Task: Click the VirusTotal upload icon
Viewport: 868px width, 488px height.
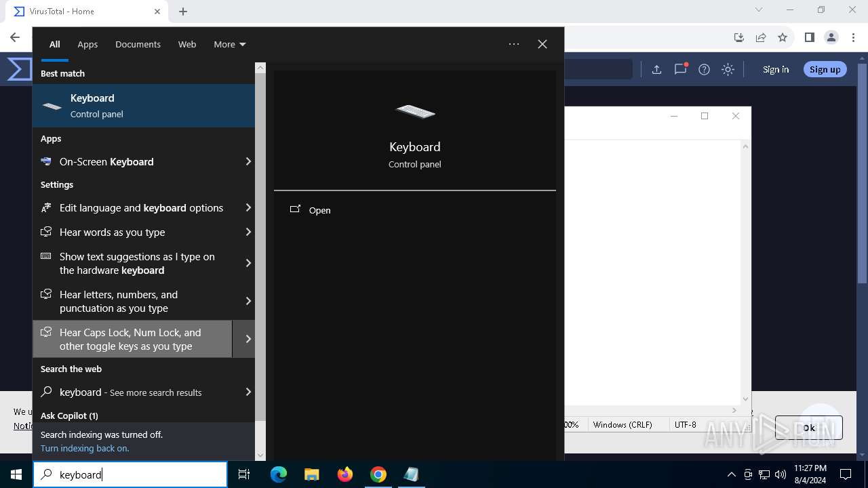Action: coord(656,69)
